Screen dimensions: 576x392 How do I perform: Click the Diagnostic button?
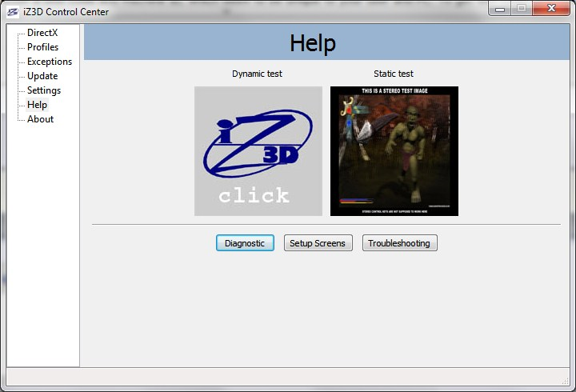click(x=245, y=243)
